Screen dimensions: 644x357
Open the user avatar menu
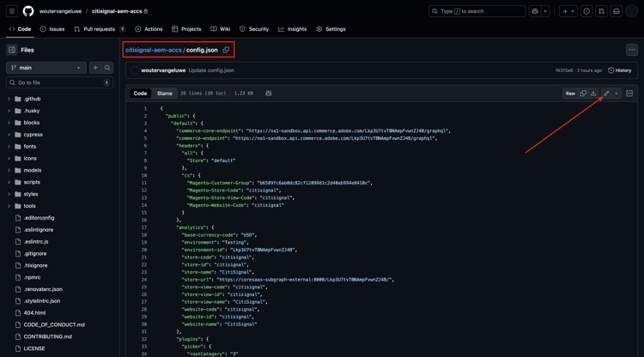[631, 11]
